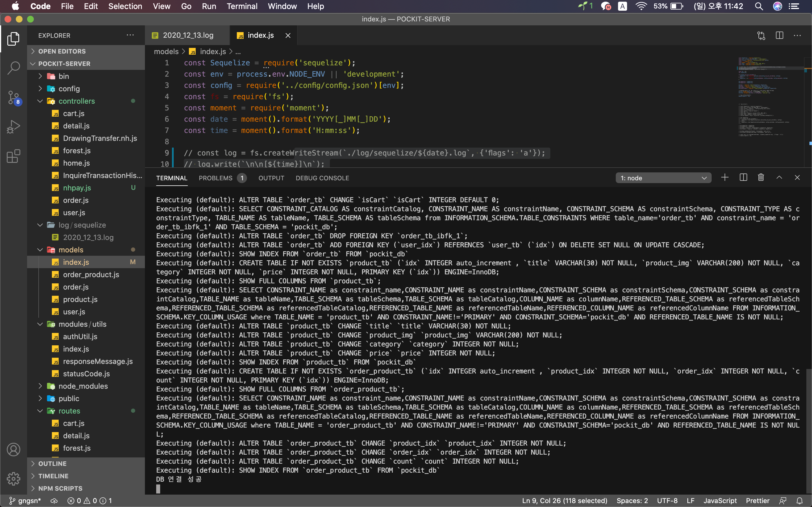Image resolution: width=812 pixels, height=507 pixels.
Task: Switch to the PROBLEMS tab
Action: click(215, 178)
